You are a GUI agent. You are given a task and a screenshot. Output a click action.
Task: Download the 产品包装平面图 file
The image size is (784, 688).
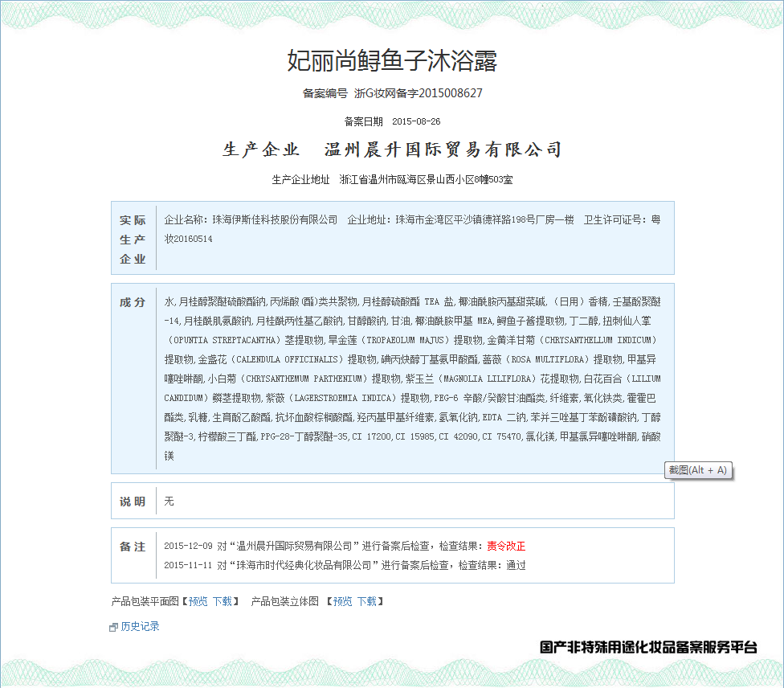pos(222,601)
